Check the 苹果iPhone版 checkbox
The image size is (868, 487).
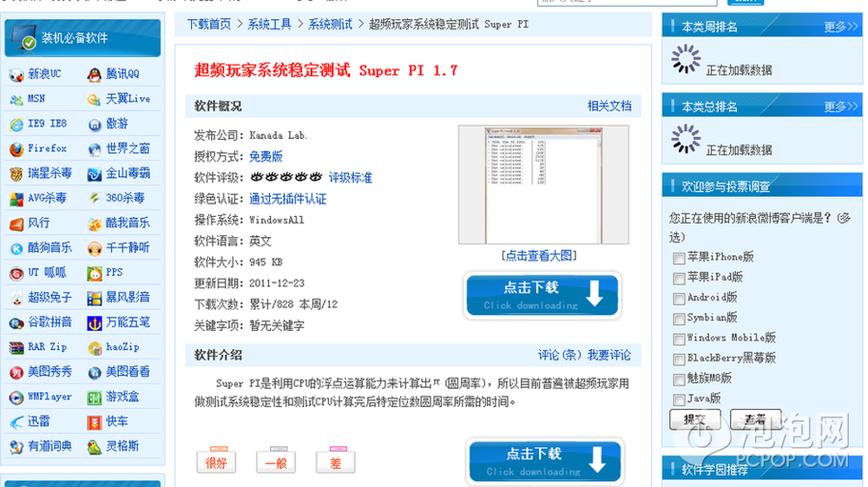[x=679, y=258]
